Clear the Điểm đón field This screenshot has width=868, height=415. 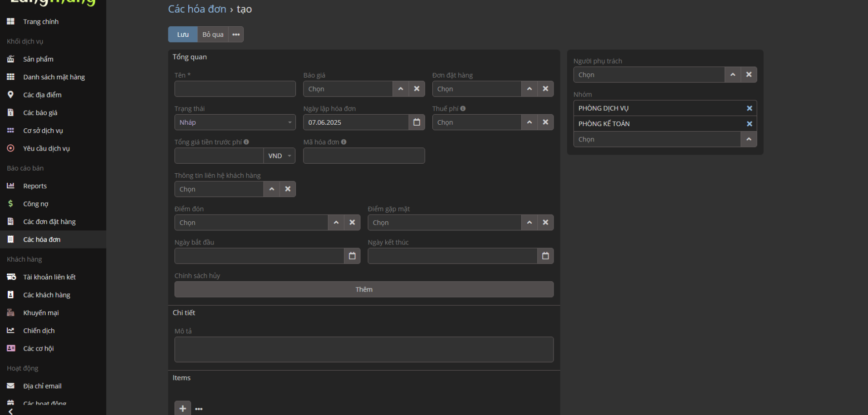352,223
